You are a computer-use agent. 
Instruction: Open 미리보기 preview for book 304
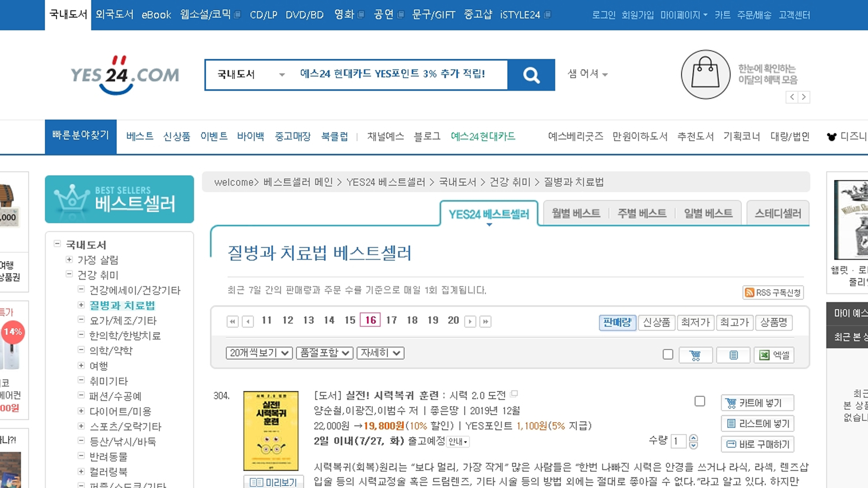[x=273, y=482]
